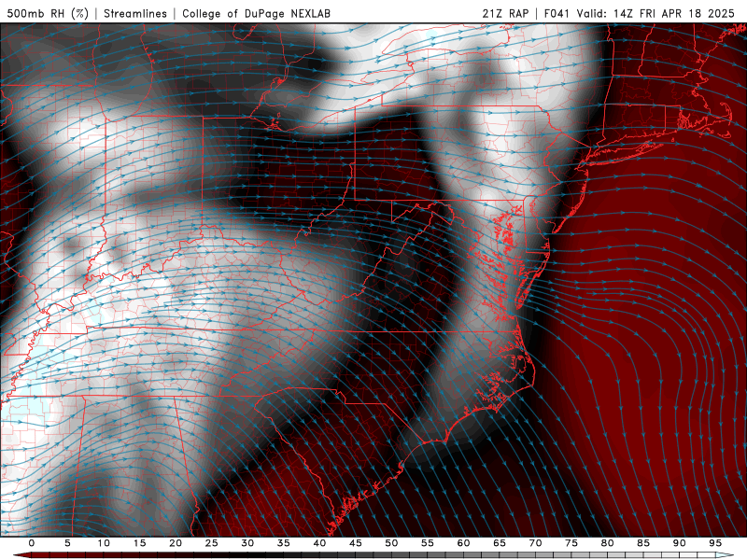The height and width of the screenshot is (560, 747).
Task: Click the colorbar label '10'
Action: tap(104, 543)
